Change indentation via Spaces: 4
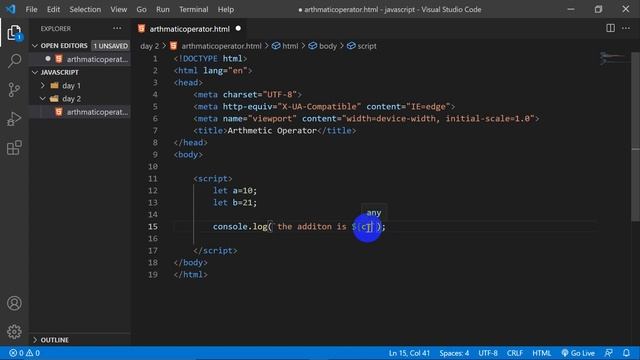The image size is (640, 360). (454, 353)
